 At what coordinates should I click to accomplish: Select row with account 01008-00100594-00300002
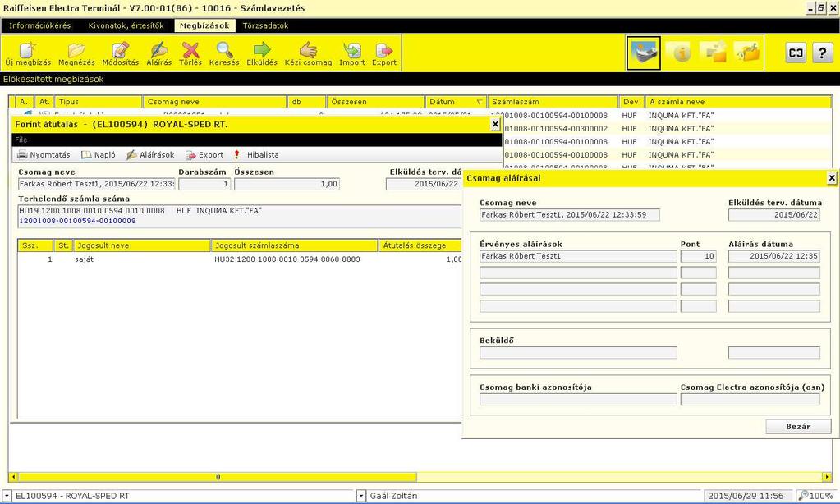[667, 129]
